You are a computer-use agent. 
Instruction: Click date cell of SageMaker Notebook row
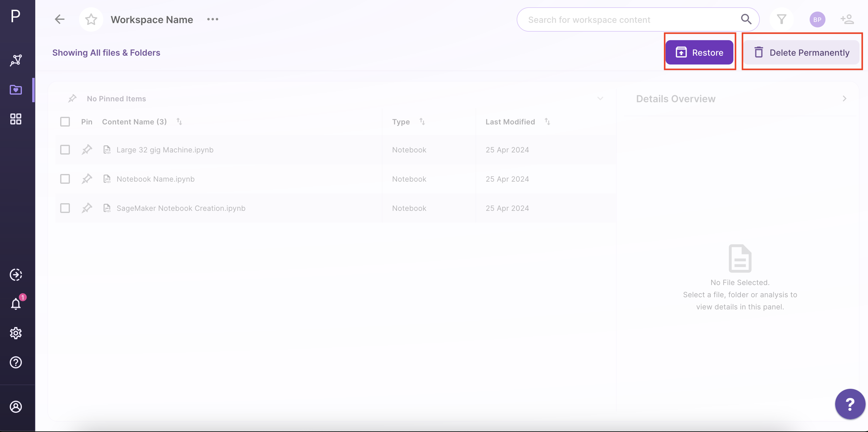pyautogui.click(x=507, y=208)
